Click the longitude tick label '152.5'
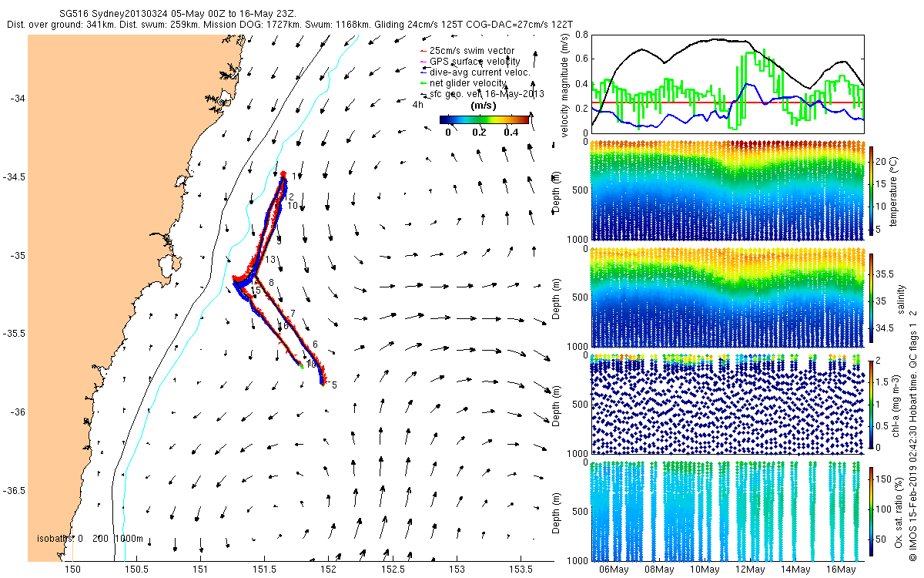The height and width of the screenshot is (578, 924). click(393, 570)
